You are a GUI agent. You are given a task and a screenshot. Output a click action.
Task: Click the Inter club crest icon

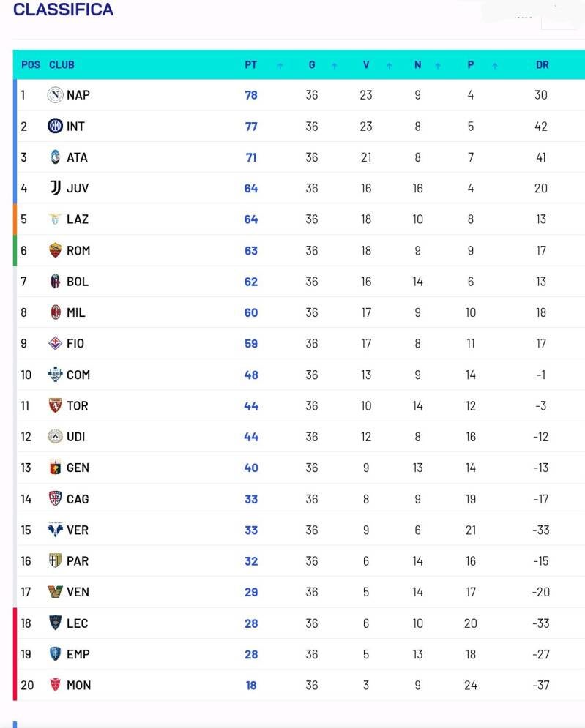pos(56,126)
